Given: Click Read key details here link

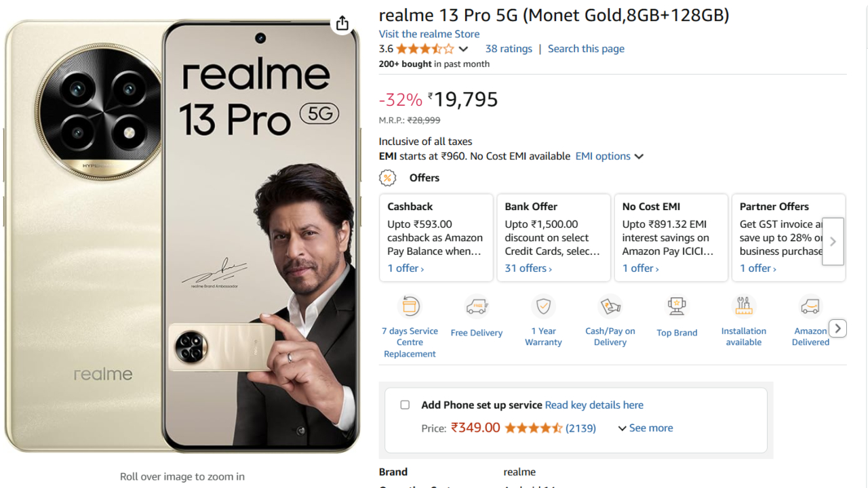Looking at the screenshot, I should point(594,405).
